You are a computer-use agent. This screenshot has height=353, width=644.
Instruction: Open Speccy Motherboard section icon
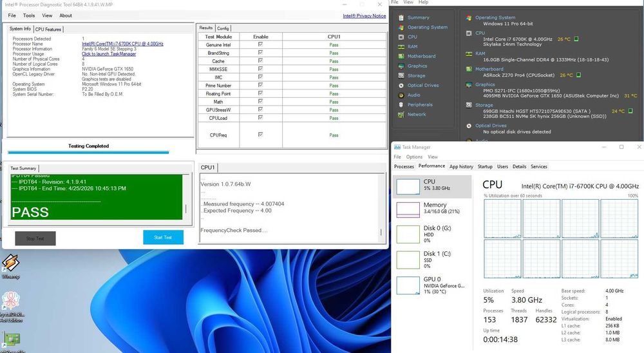click(401, 56)
